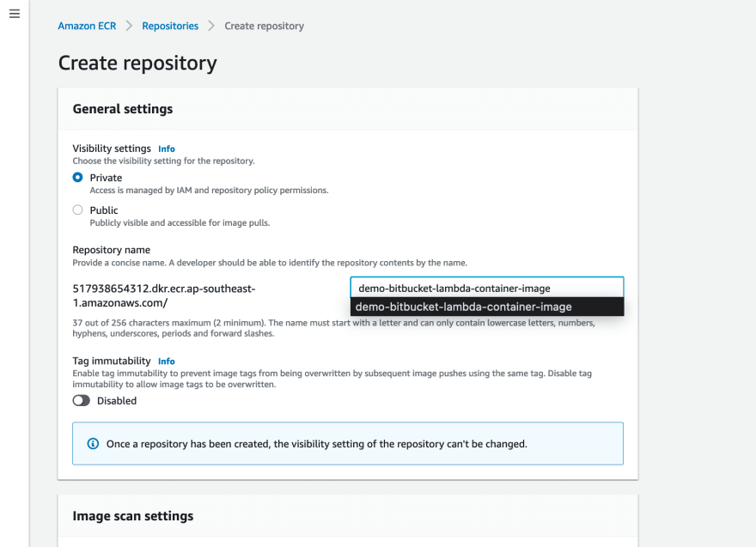This screenshot has height=547, width=756.
Task: Open the Repositories breadcrumb link
Action: tap(170, 26)
